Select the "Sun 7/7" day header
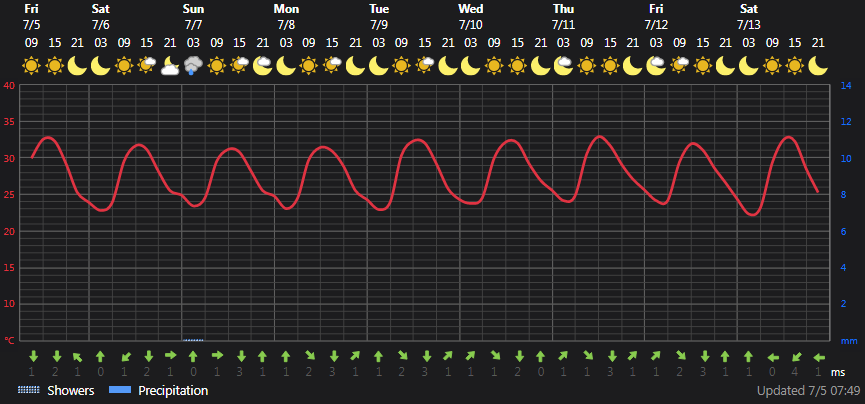The image size is (865, 404). (x=193, y=17)
